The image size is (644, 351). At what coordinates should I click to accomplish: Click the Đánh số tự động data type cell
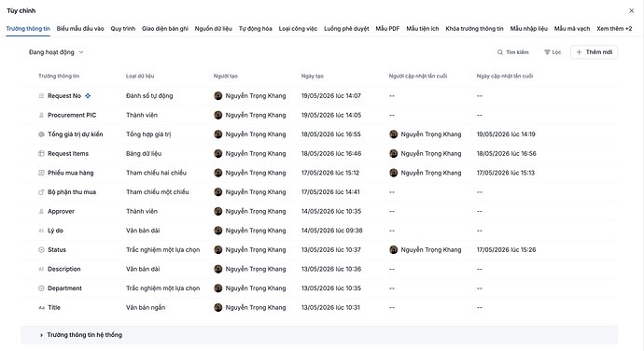pyautogui.click(x=149, y=96)
